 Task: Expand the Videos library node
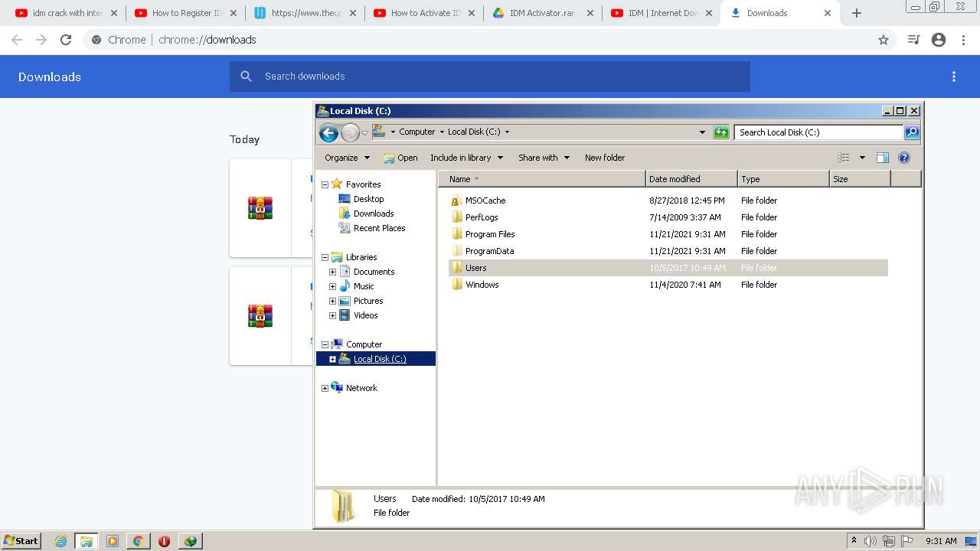[x=332, y=315]
